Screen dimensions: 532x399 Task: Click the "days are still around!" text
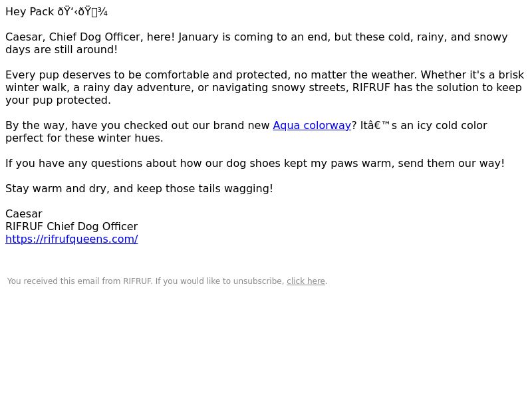pyautogui.click(x=61, y=49)
